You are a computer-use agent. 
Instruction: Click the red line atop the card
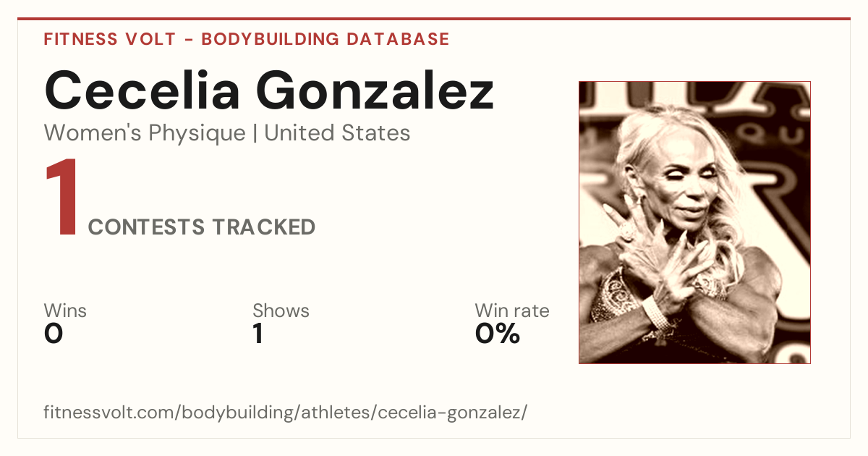tap(434, 19)
